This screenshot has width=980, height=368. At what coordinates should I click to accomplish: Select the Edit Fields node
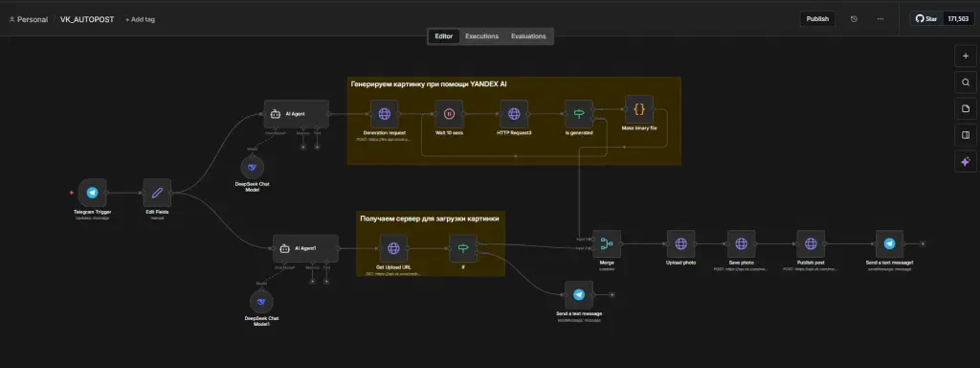coord(157,193)
